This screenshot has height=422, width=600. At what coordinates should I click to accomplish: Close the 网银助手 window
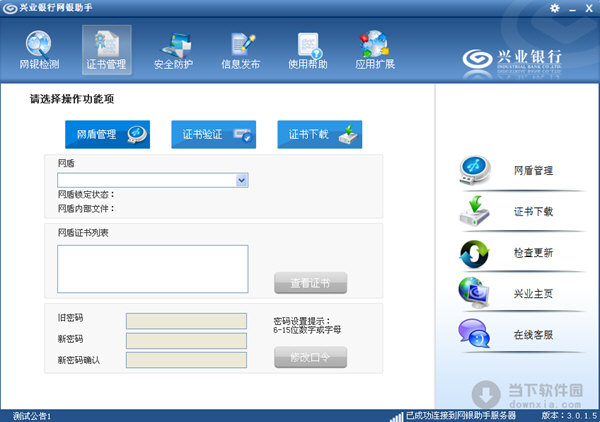589,8
